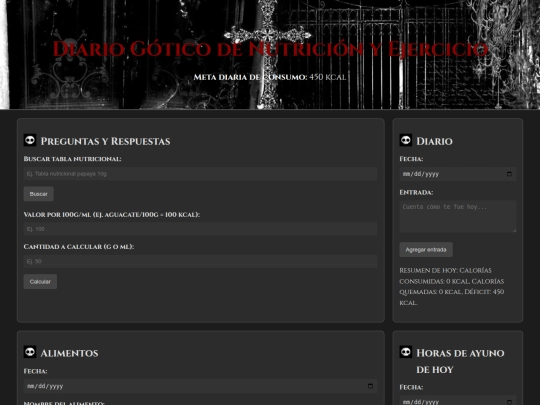Click the skull icon beside Horas de ayuno
This screenshot has height=405, width=540.
click(x=406, y=352)
